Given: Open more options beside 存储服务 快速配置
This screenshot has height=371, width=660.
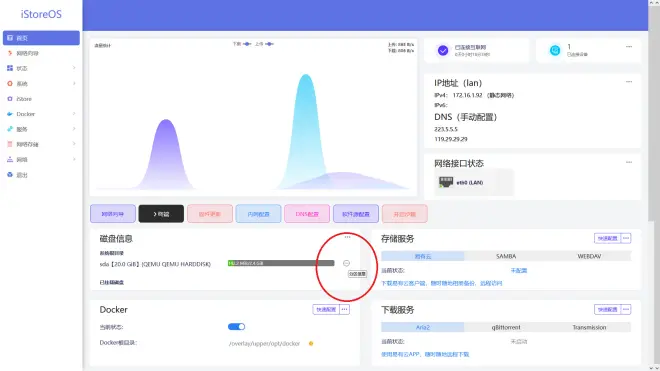Looking at the screenshot, I should tap(626, 238).
